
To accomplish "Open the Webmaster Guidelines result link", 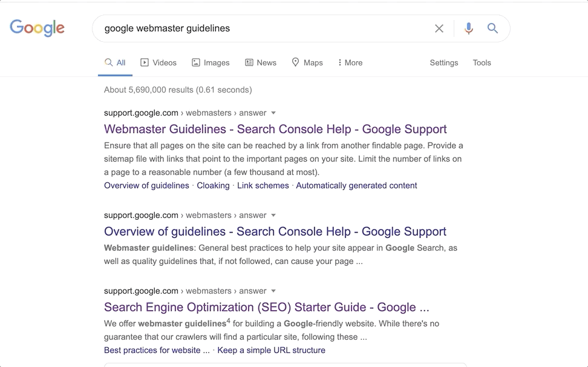I will click(275, 129).
